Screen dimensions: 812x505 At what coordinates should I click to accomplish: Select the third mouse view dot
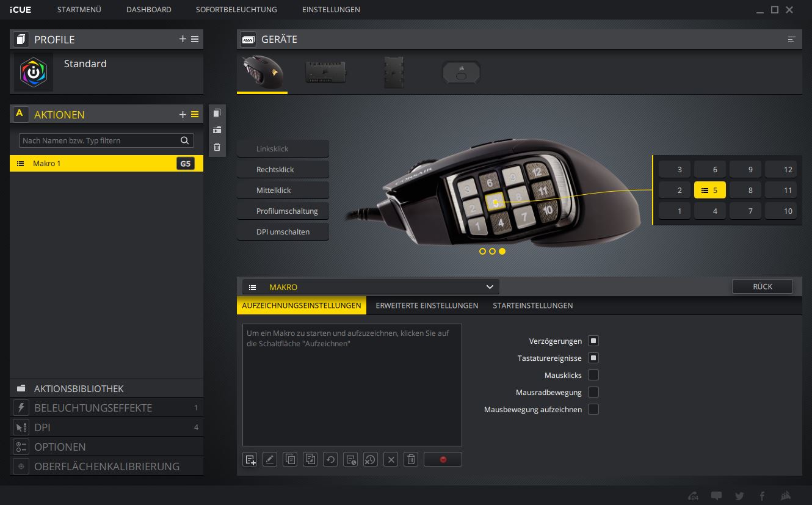coord(502,251)
